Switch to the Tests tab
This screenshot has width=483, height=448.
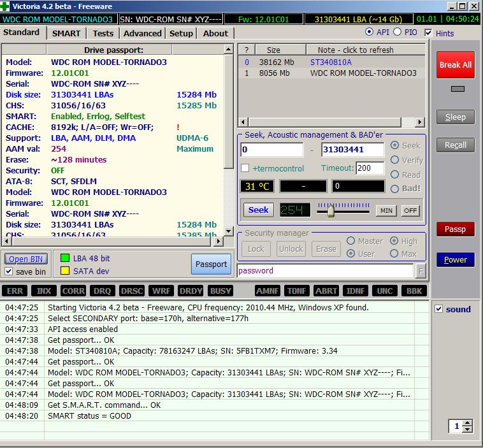pyautogui.click(x=103, y=33)
